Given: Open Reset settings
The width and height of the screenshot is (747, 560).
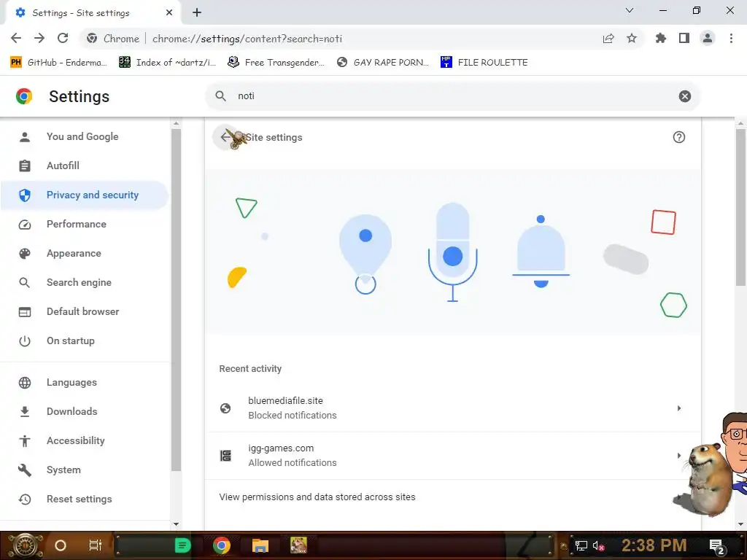Looking at the screenshot, I should click(x=85, y=499).
